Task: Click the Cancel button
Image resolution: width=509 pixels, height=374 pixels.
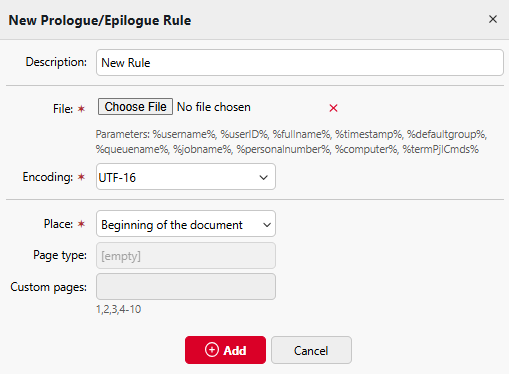Action: pos(311,350)
